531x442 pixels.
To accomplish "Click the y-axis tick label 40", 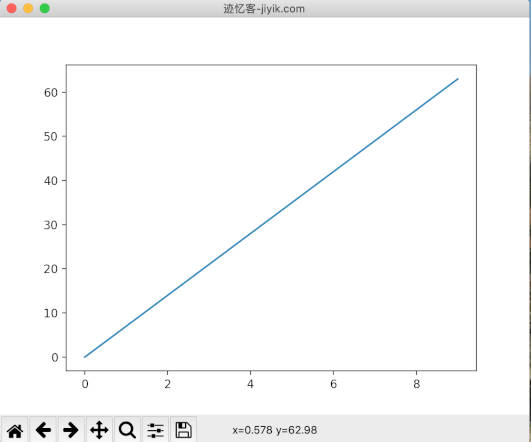I will click(x=51, y=181).
